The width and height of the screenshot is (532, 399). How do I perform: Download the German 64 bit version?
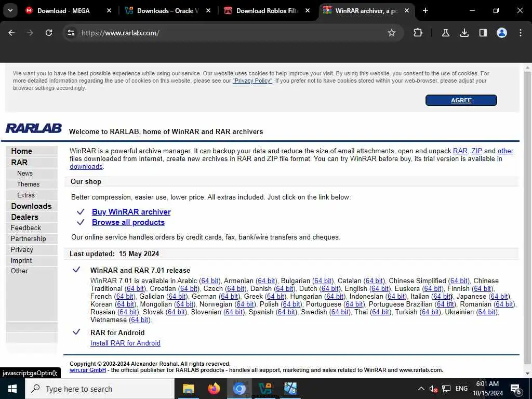[230, 297]
